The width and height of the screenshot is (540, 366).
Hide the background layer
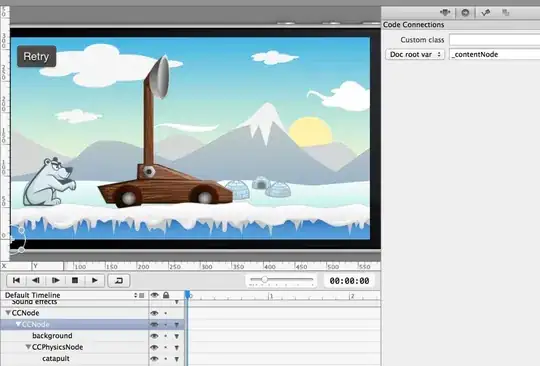click(154, 336)
